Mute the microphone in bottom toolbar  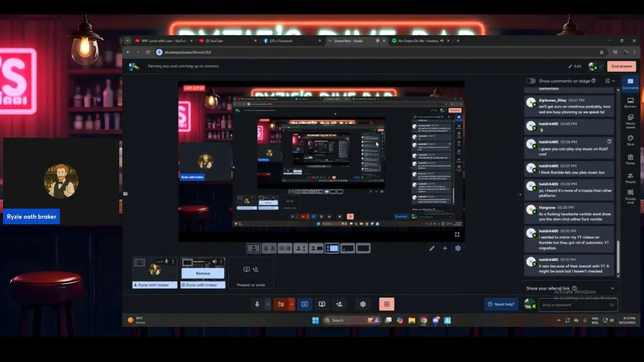pos(257,304)
